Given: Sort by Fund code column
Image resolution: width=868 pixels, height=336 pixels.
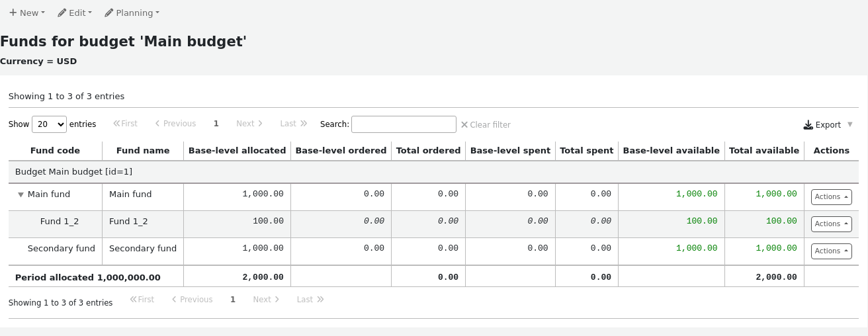Looking at the screenshot, I should 55,150.
